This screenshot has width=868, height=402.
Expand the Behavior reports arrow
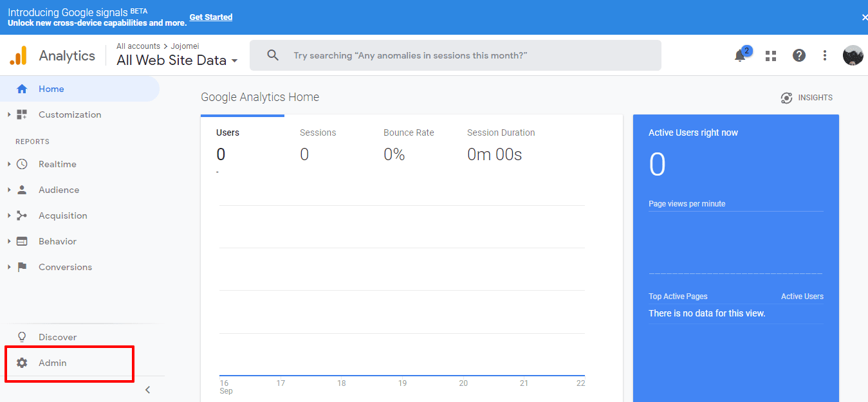tap(9, 241)
